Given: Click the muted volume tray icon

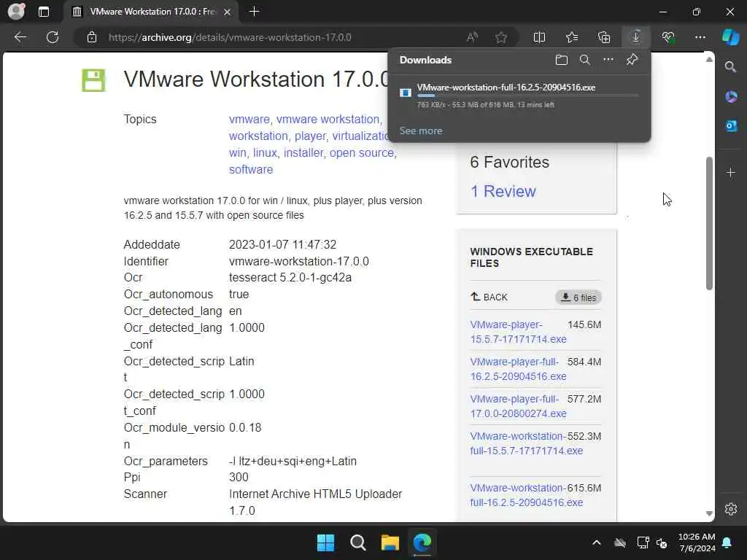Looking at the screenshot, I should click(x=662, y=542).
